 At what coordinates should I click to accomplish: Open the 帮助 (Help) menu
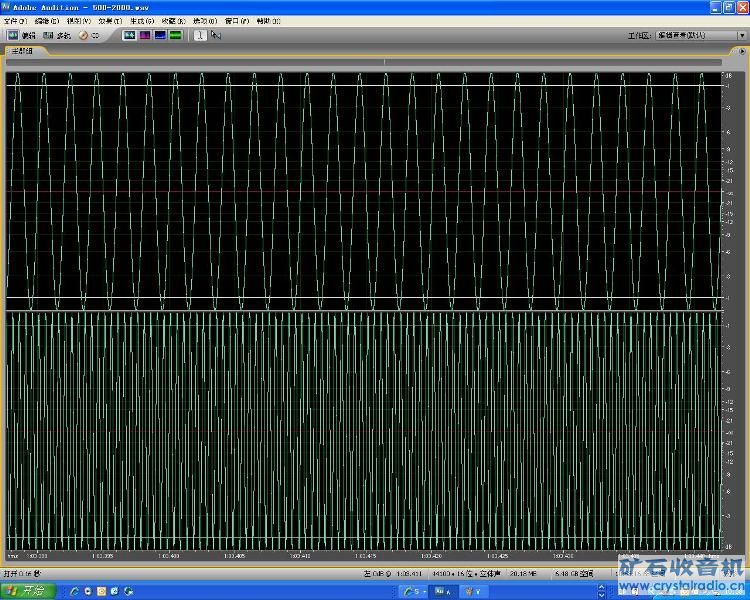[x=268, y=21]
